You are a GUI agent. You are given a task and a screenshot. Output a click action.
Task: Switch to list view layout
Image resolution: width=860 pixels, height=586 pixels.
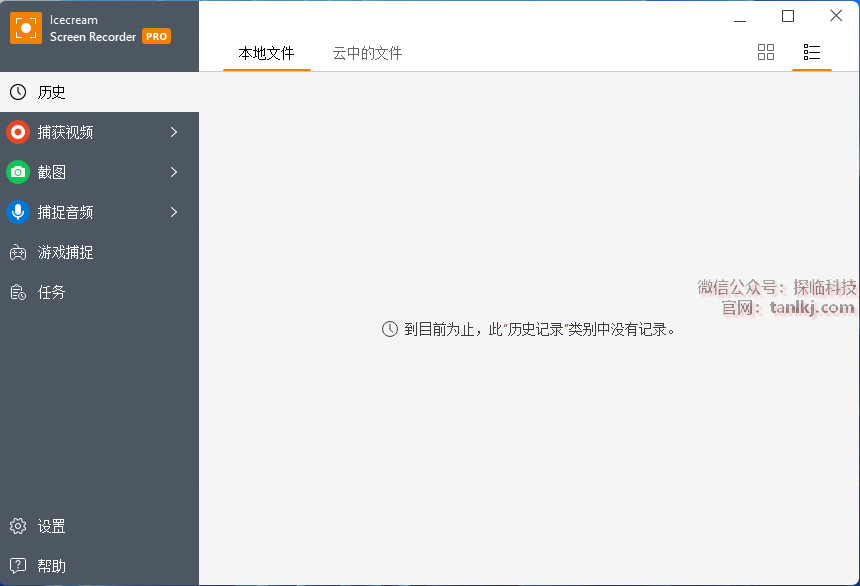click(812, 52)
